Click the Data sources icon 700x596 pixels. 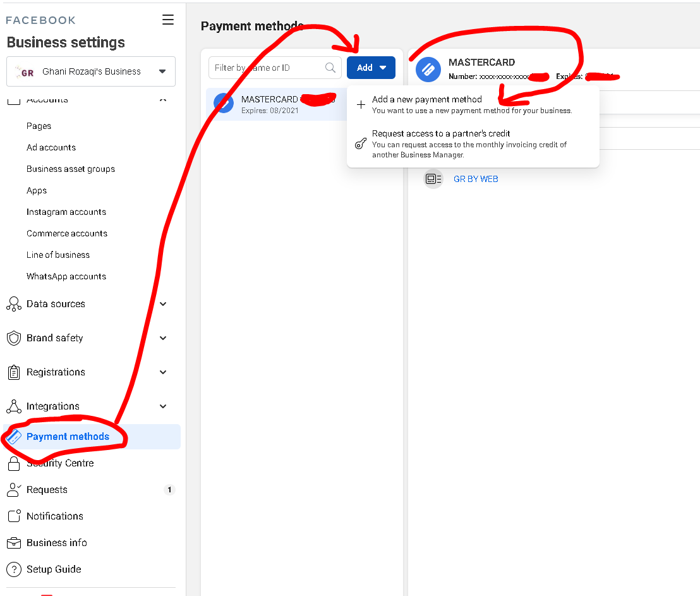(x=14, y=304)
